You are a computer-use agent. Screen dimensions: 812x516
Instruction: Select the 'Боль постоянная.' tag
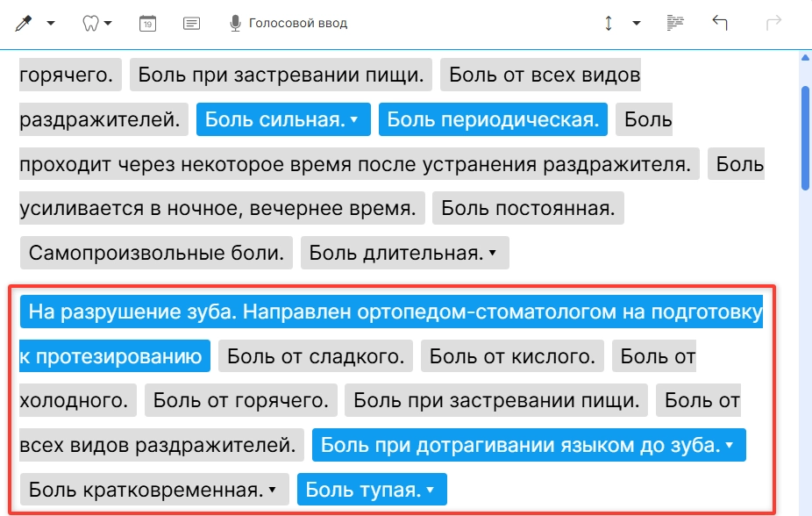click(x=528, y=209)
